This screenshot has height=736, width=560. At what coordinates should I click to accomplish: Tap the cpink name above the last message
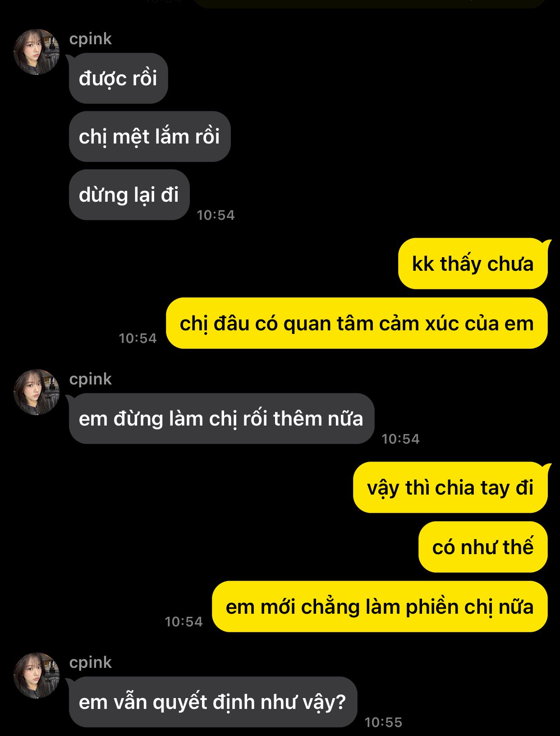pyautogui.click(x=90, y=663)
